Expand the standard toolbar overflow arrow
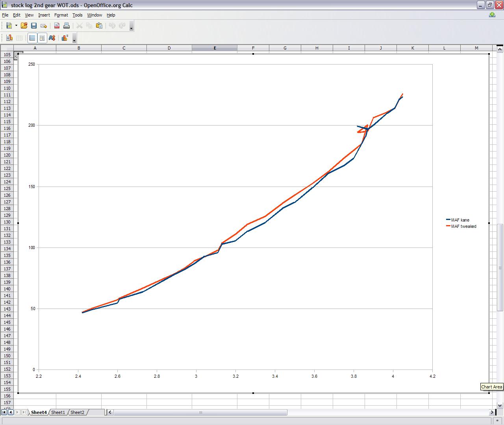 tap(132, 26)
